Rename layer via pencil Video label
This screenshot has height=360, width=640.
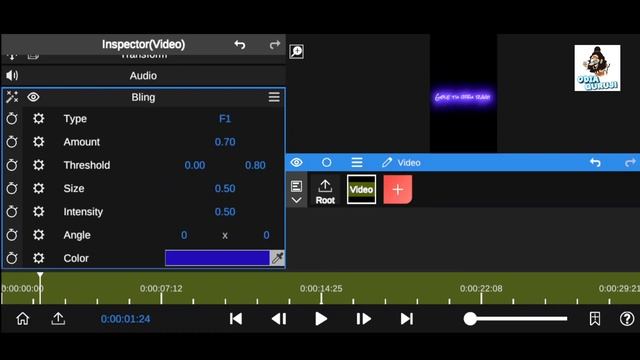point(401,162)
